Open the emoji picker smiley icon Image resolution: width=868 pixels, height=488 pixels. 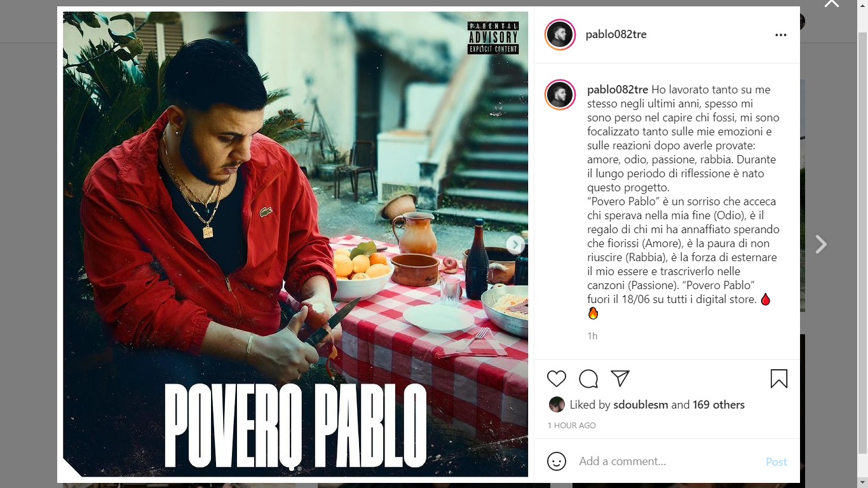557,461
